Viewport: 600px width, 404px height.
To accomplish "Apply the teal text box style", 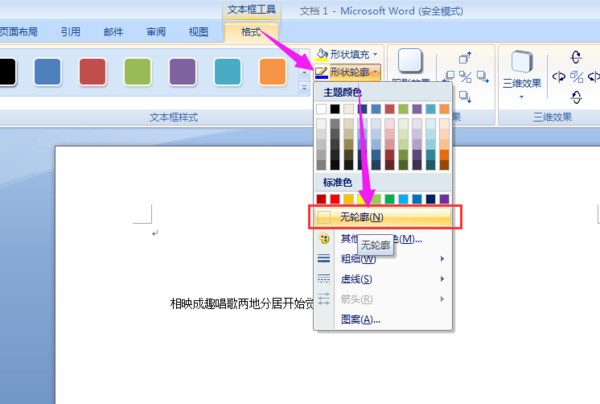I will point(228,72).
